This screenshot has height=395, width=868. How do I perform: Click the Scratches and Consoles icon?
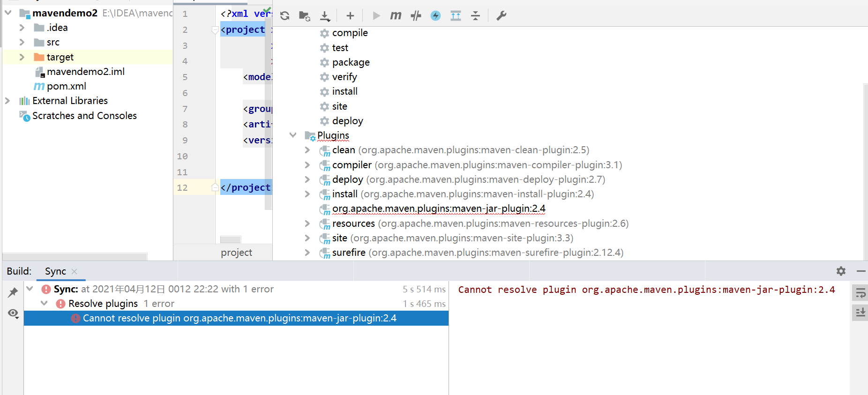coord(24,116)
